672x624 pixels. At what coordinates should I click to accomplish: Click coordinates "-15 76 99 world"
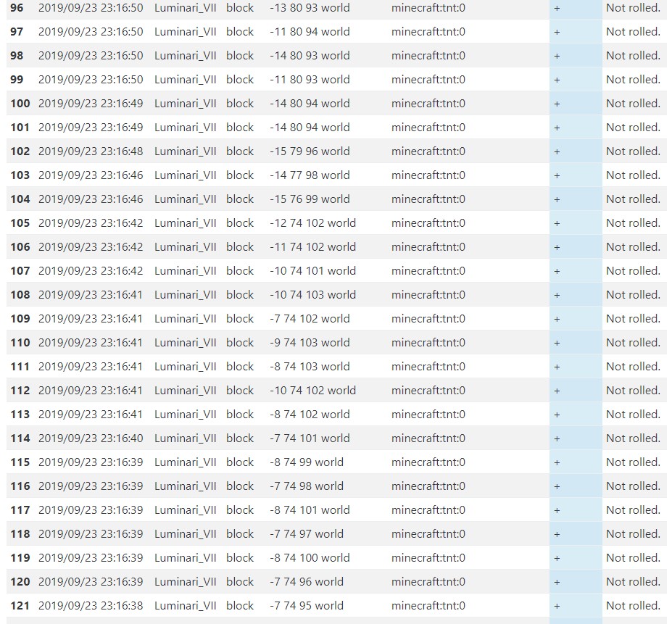(310, 199)
